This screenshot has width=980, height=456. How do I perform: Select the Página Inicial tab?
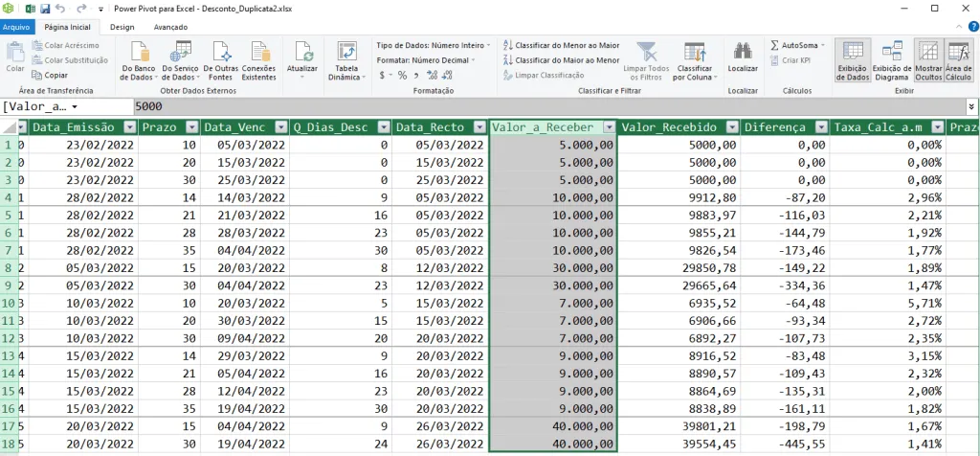tap(67, 27)
